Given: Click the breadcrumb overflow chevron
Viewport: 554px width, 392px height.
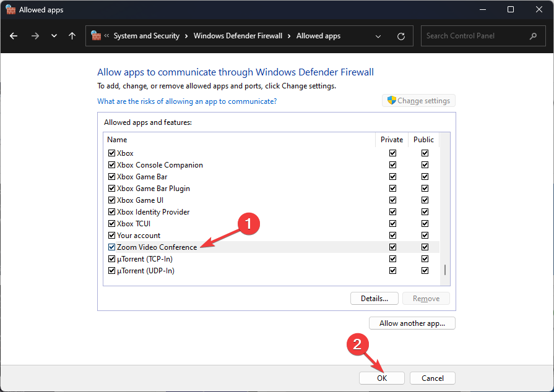Looking at the screenshot, I should click(x=107, y=36).
